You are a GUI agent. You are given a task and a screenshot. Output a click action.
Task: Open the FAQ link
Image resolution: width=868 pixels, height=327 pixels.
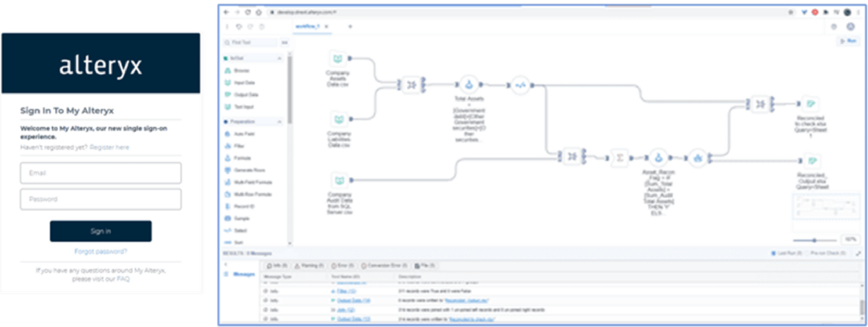[123, 279]
